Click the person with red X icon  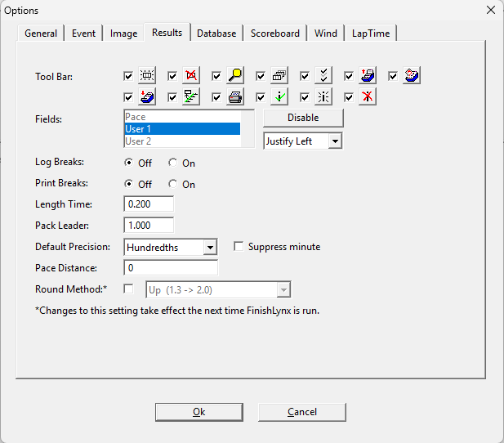pos(368,96)
